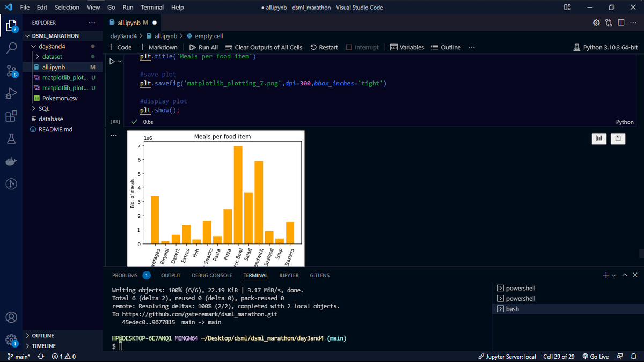Close the bottom panel
644x362 pixels.
(635, 275)
